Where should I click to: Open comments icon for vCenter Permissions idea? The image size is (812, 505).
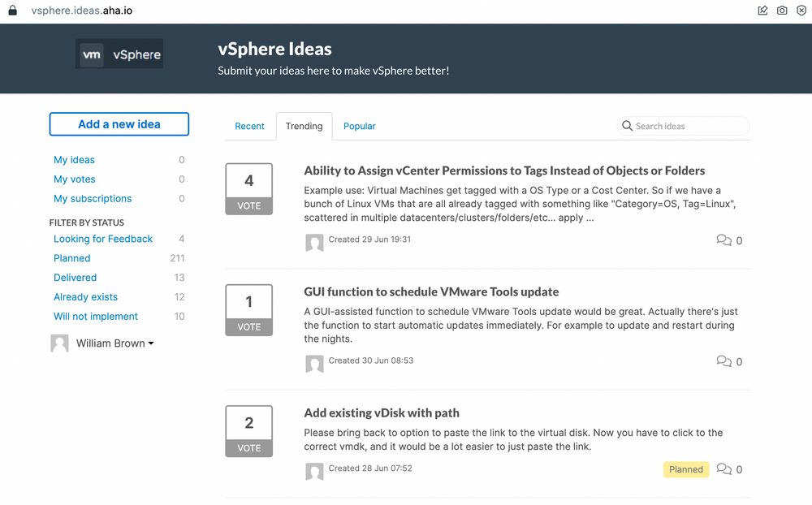(x=723, y=240)
